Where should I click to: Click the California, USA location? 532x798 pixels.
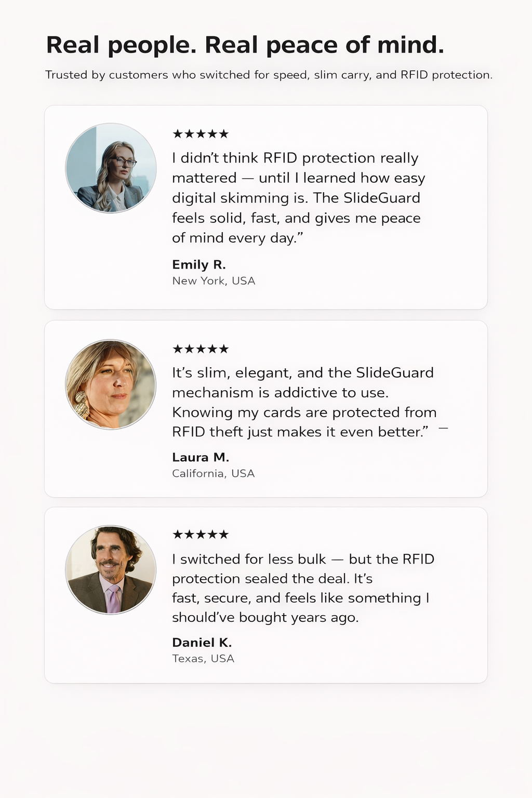[x=213, y=474]
